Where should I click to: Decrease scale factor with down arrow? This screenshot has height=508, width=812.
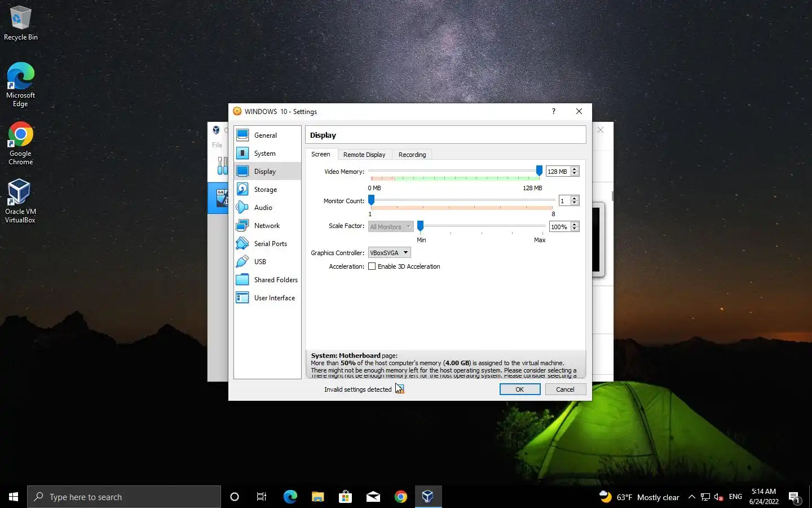[x=575, y=230]
